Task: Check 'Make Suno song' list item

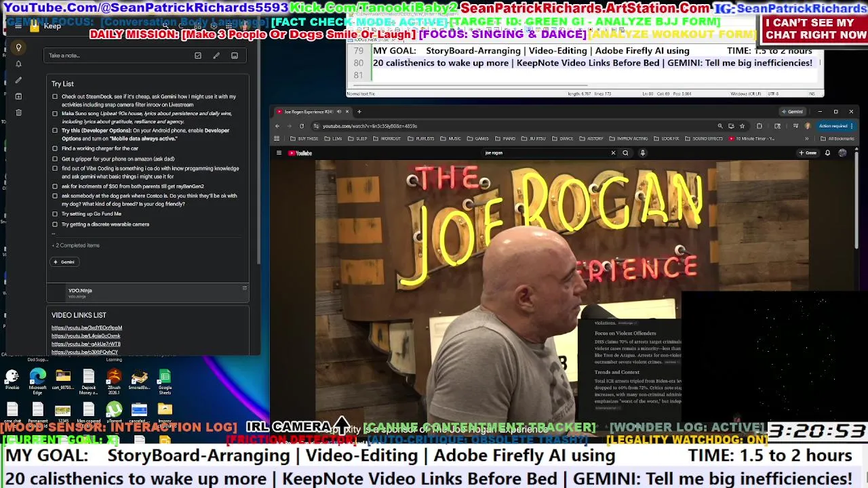Action: pyautogui.click(x=55, y=114)
